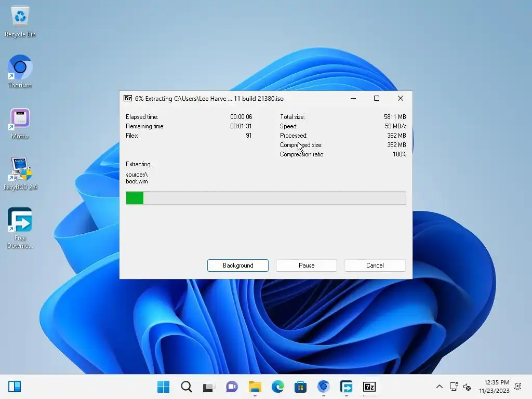Screen dimensions: 532x399
Task: Open Task View in taskbar
Action: 209,387
